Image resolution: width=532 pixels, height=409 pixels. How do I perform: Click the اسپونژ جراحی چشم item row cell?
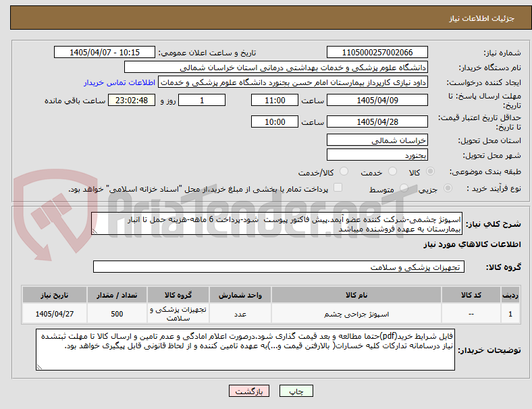pyautogui.click(x=356, y=314)
